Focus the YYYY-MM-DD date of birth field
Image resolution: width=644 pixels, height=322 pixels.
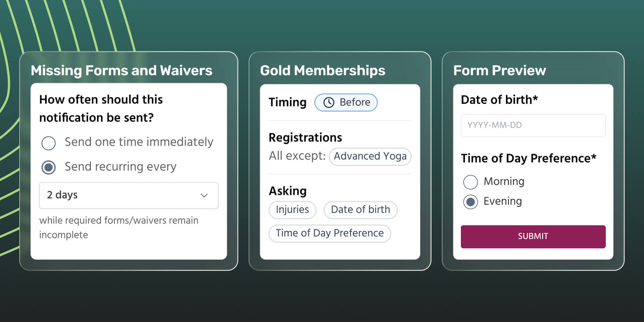point(533,125)
